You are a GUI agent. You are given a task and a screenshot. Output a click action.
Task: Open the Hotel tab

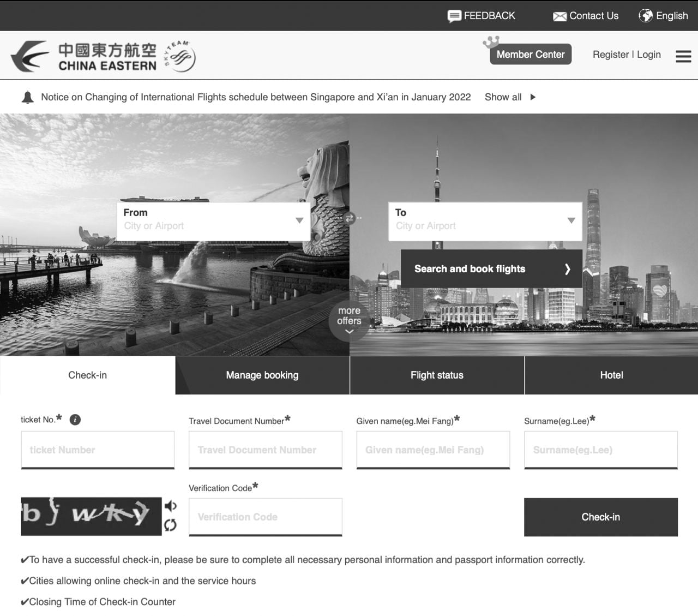pyautogui.click(x=611, y=375)
